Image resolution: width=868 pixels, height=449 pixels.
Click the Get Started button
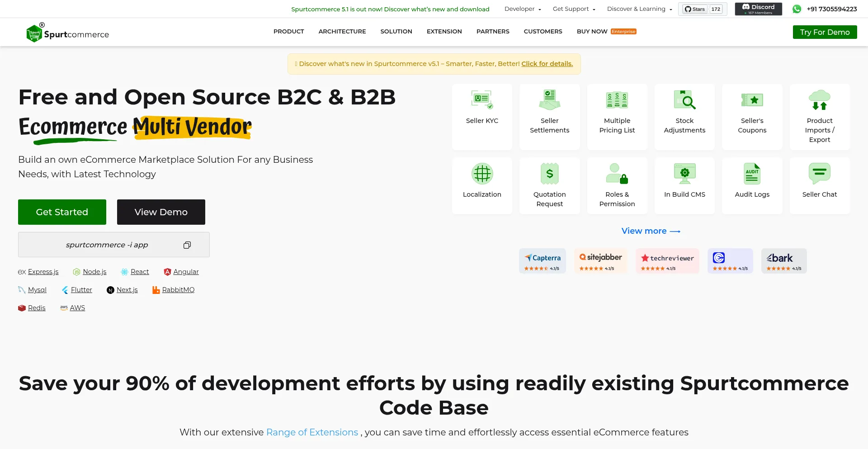(x=62, y=212)
